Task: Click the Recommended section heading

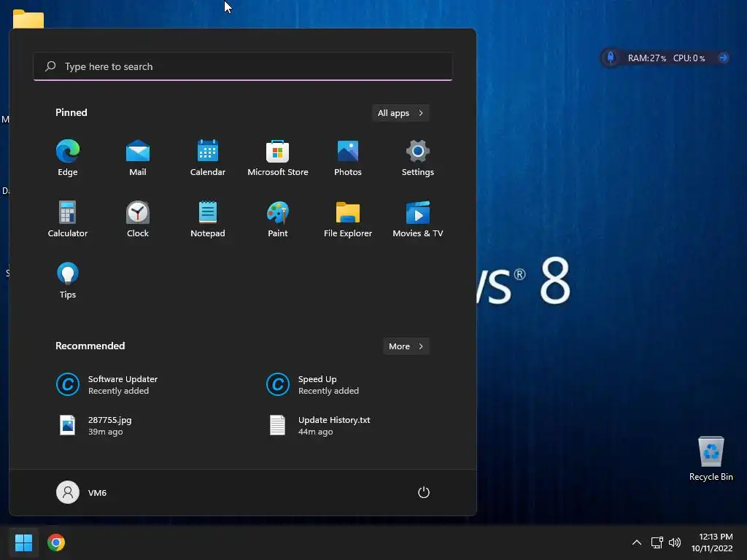Action: pyautogui.click(x=90, y=346)
